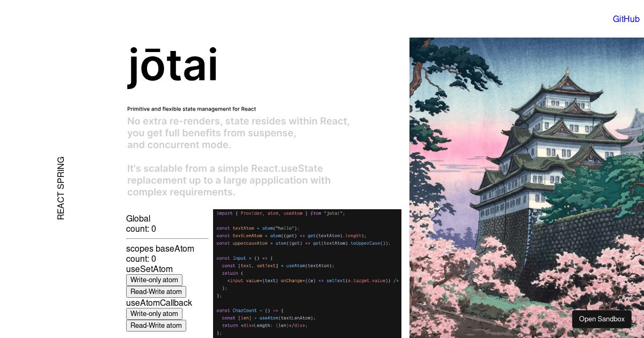Click the import line in code block

point(281,213)
